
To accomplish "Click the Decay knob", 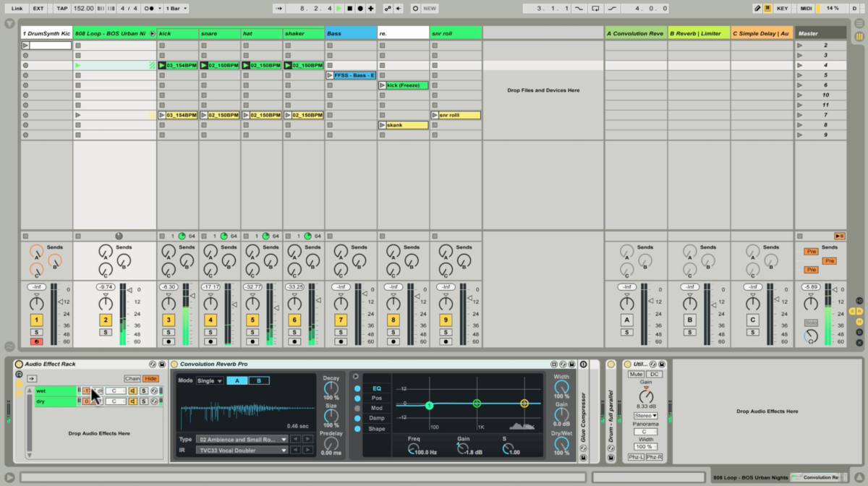I will (331, 388).
